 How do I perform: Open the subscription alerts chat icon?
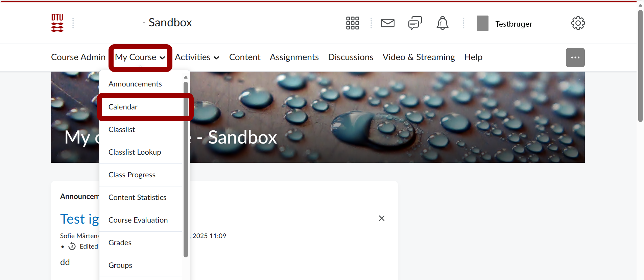[415, 23]
